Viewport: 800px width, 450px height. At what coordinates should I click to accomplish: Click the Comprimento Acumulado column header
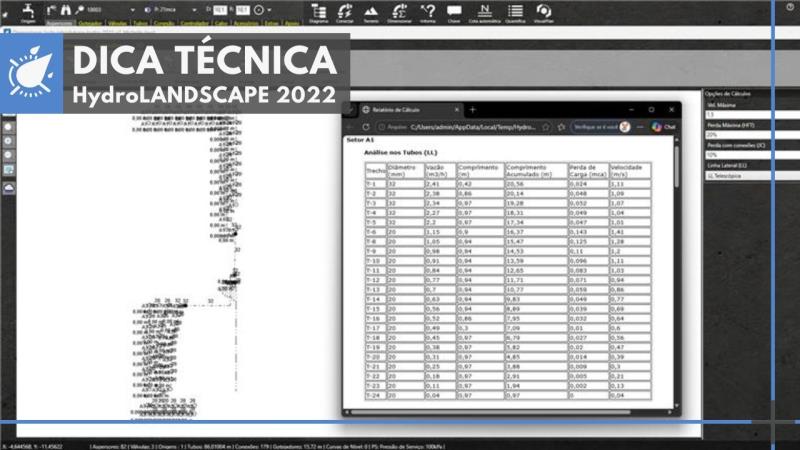[536, 170]
